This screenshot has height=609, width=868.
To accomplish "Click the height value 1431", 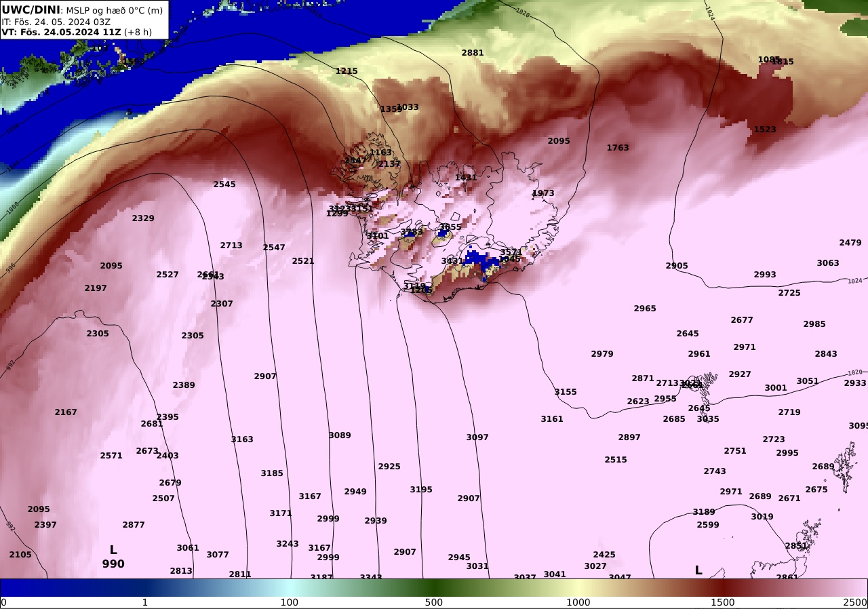I will pos(466,178).
